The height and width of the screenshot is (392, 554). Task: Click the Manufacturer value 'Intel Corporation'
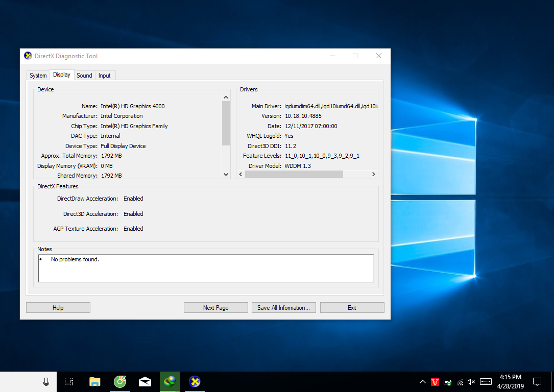(x=122, y=116)
